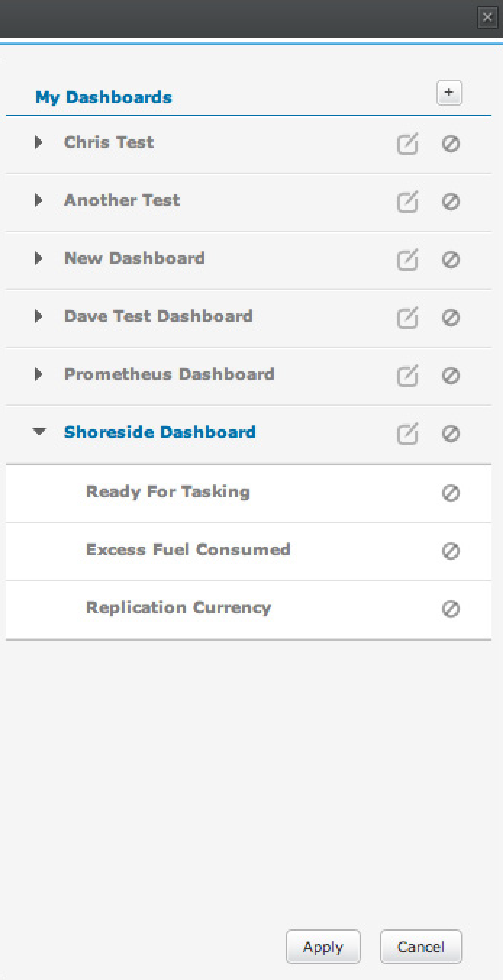Expand the Chris Test dashboard
The width and height of the screenshot is (503, 980).
click(38, 142)
